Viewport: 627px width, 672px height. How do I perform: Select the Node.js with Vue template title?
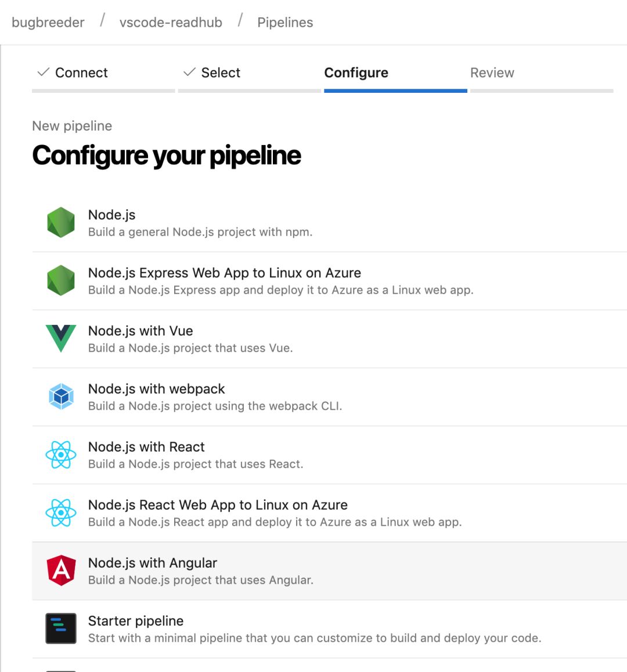click(140, 331)
